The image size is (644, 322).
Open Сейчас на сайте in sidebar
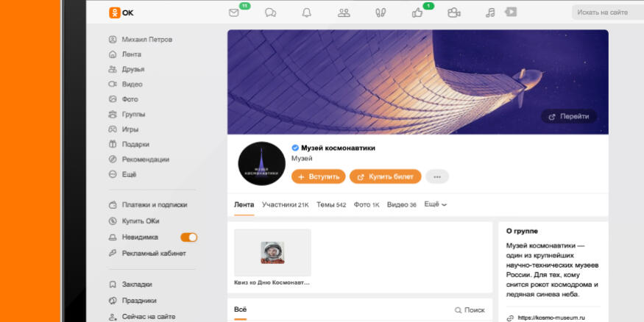pyautogui.click(x=142, y=317)
